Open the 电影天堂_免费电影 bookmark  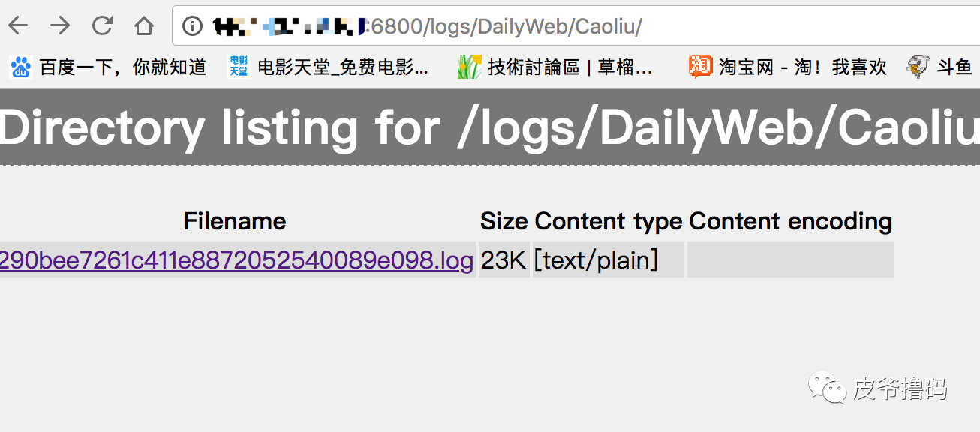click(x=343, y=67)
